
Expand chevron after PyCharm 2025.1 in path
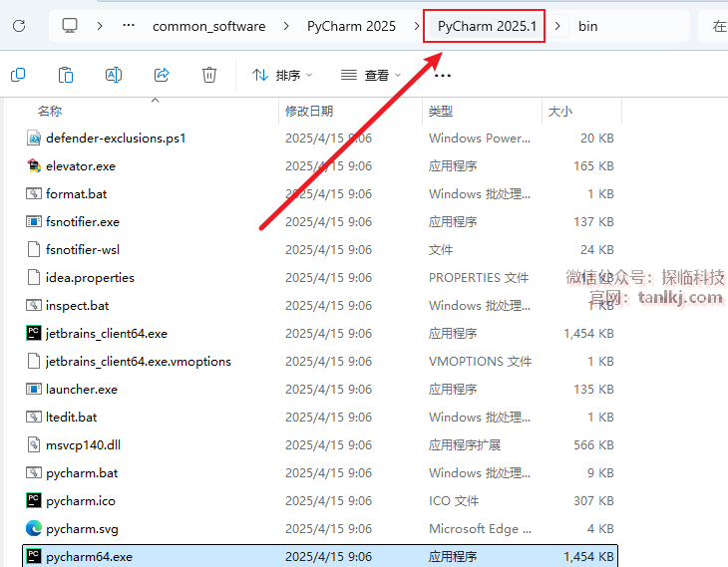tap(558, 26)
